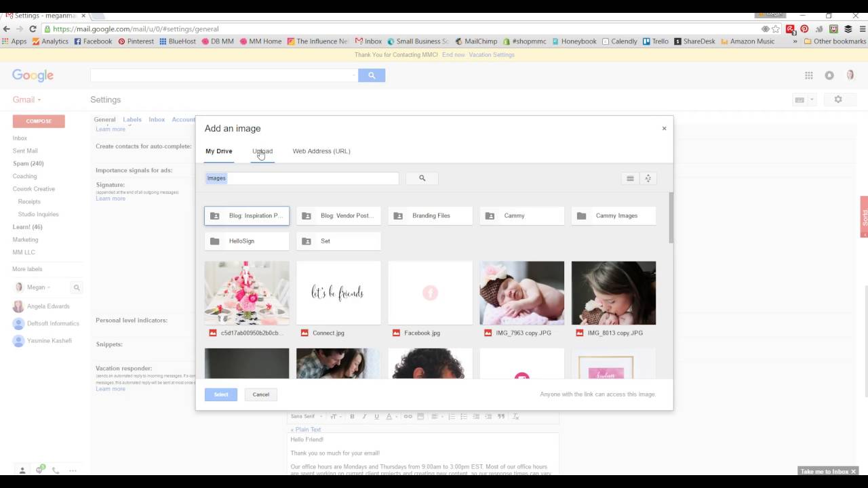The image size is (868, 488).
Task: Click the insert link icon in toolbar
Action: (408, 417)
